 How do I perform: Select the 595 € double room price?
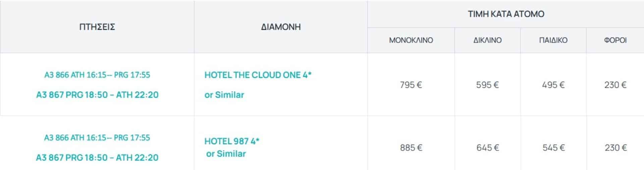[x=487, y=85]
